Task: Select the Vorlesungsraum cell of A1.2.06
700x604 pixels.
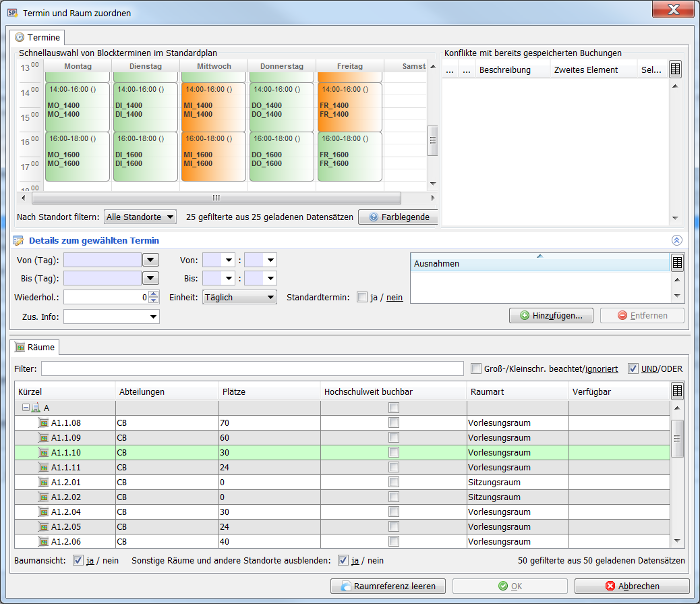Action: [x=517, y=542]
